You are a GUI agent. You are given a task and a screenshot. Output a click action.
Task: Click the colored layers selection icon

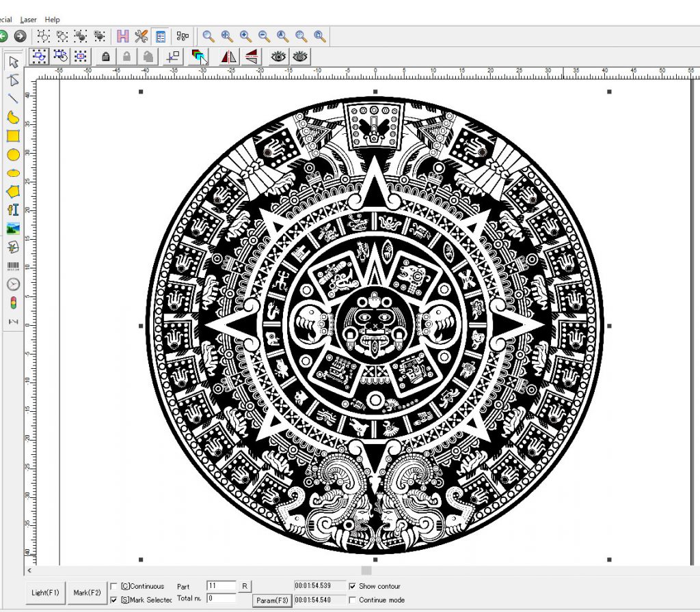point(199,57)
